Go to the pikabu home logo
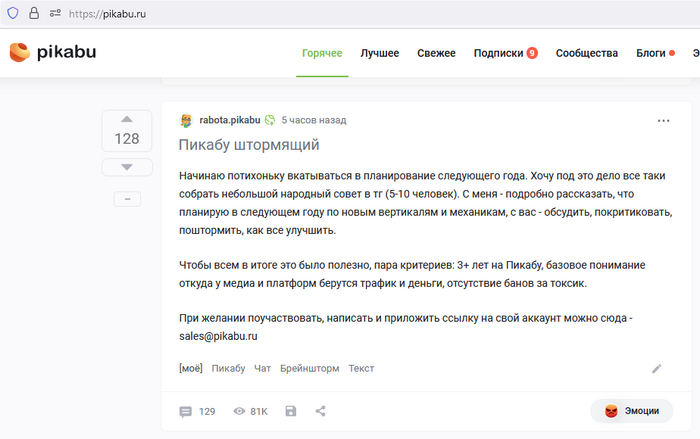 [x=53, y=52]
